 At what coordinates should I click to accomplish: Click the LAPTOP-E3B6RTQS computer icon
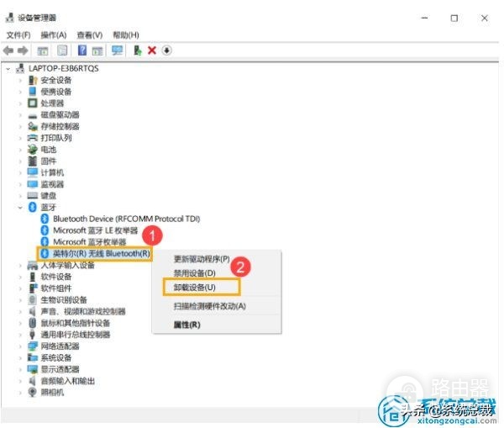point(20,68)
